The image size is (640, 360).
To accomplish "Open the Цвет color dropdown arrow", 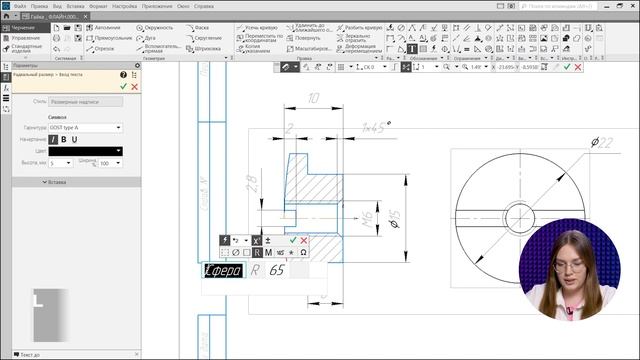I will (x=118, y=151).
